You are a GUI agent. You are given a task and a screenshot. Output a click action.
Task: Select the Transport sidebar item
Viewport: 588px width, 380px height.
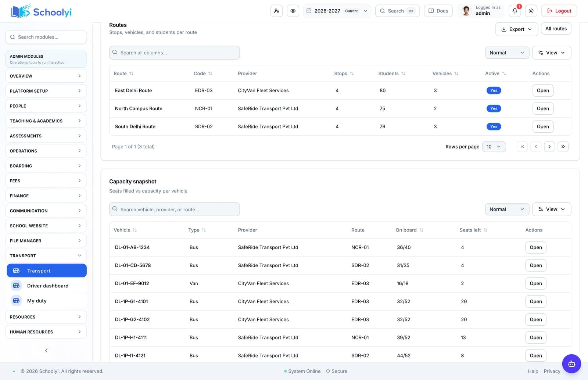(x=47, y=270)
